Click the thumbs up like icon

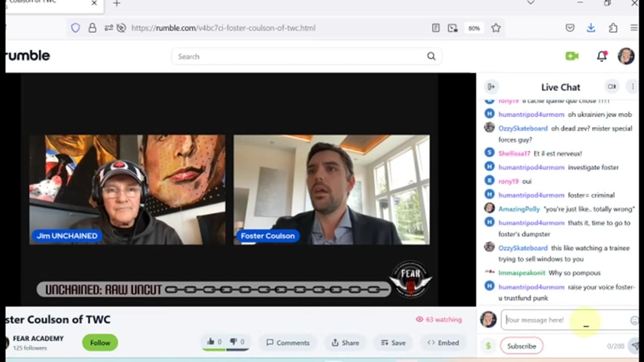click(x=211, y=342)
